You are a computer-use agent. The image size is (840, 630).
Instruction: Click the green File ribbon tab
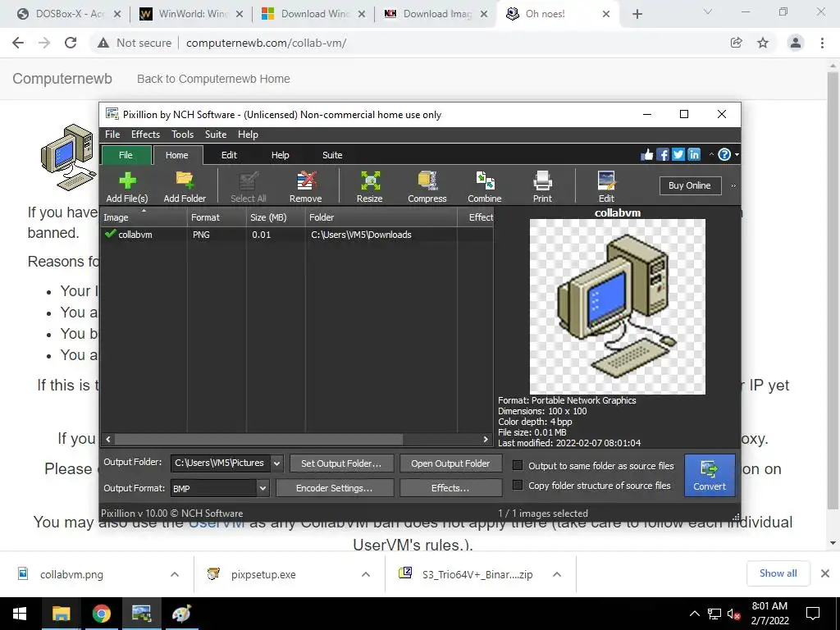click(x=126, y=155)
